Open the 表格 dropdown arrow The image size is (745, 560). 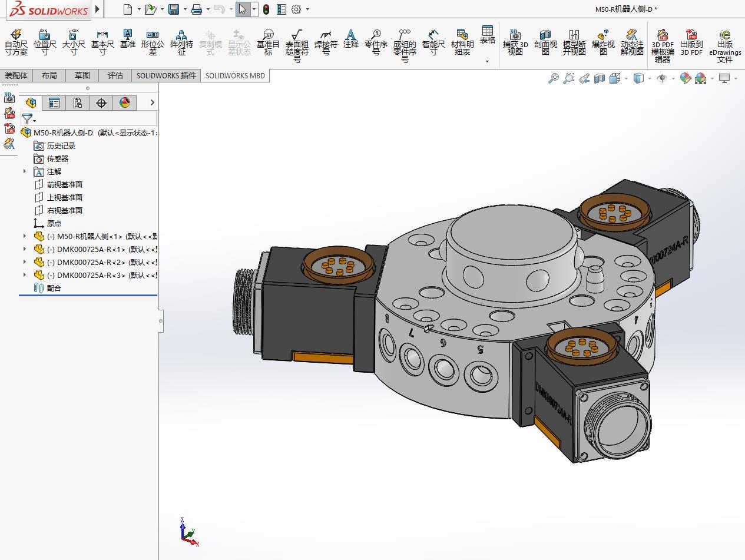point(487,61)
